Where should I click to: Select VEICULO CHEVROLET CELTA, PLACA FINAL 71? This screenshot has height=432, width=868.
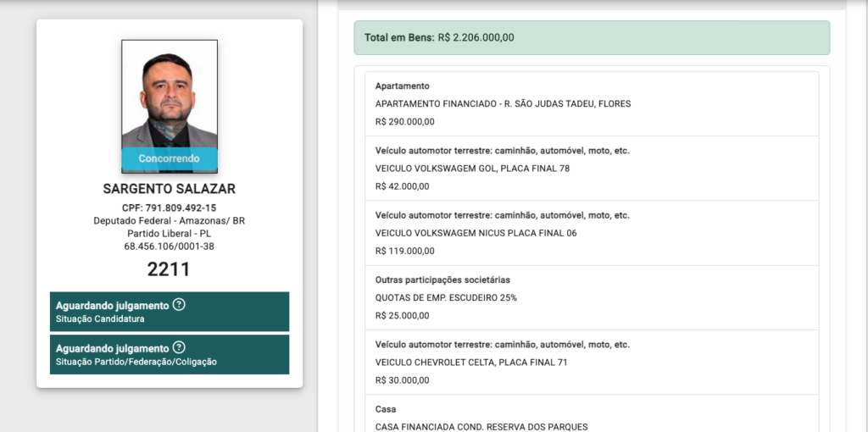471,363
